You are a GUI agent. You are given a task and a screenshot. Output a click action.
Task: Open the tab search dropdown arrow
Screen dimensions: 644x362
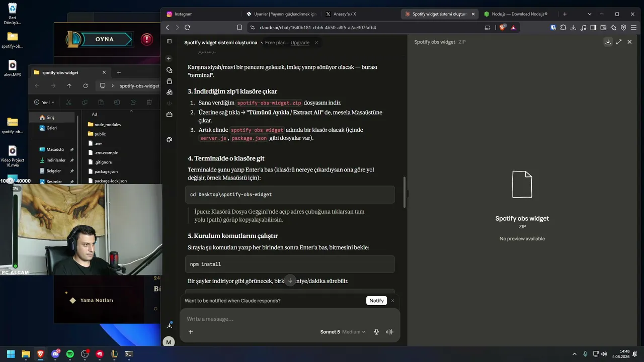(x=590, y=14)
